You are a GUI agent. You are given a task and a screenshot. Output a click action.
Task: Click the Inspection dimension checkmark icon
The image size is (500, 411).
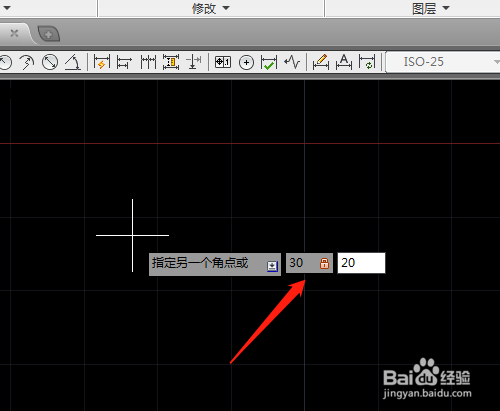pos(269,62)
